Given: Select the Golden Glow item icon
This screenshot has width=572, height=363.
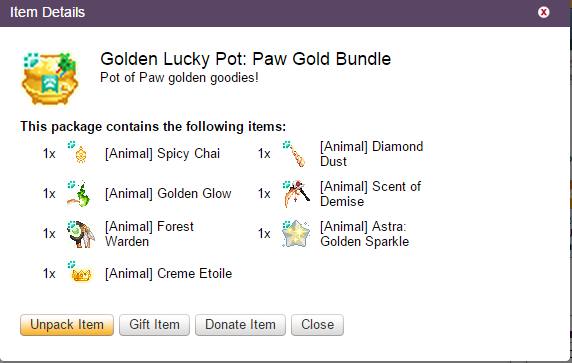Looking at the screenshot, I should pos(79,193).
